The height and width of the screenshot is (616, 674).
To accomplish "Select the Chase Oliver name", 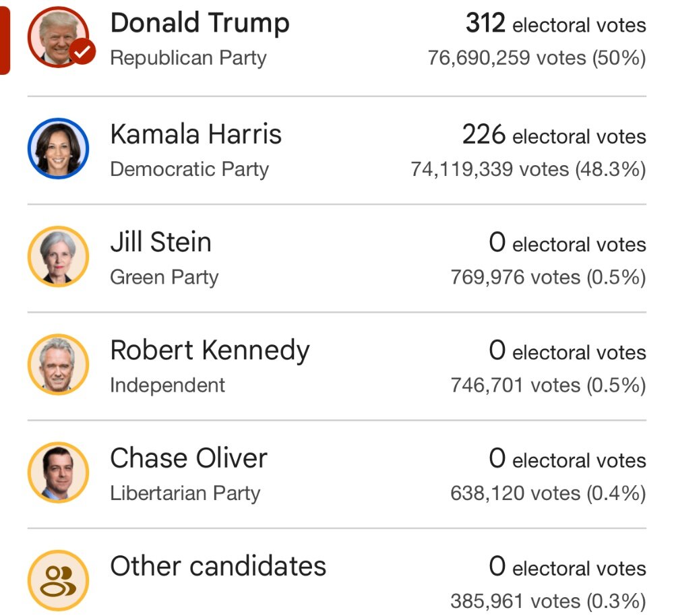I will 189,458.
